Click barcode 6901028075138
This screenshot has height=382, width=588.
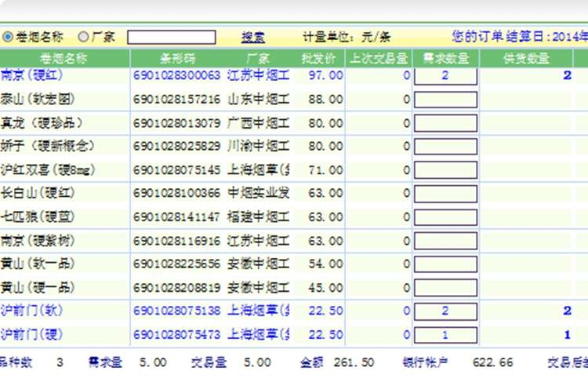pyautogui.click(x=176, y=311)
